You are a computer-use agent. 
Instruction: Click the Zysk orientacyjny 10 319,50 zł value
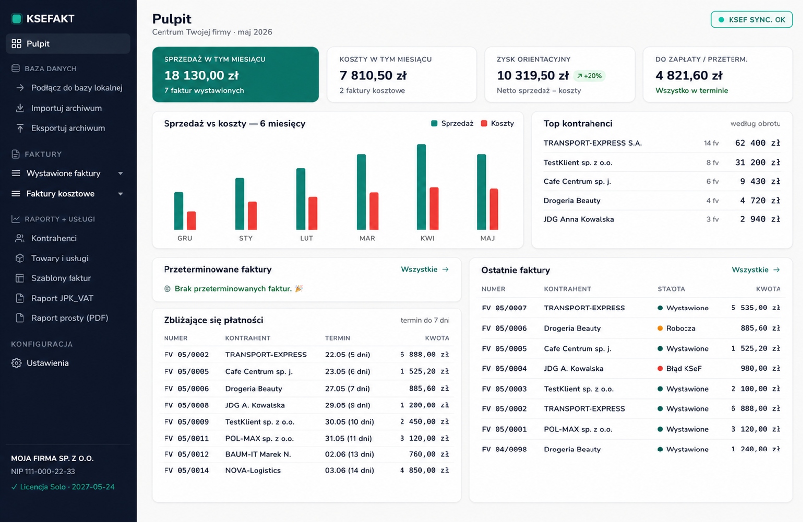tap(533, 76)
